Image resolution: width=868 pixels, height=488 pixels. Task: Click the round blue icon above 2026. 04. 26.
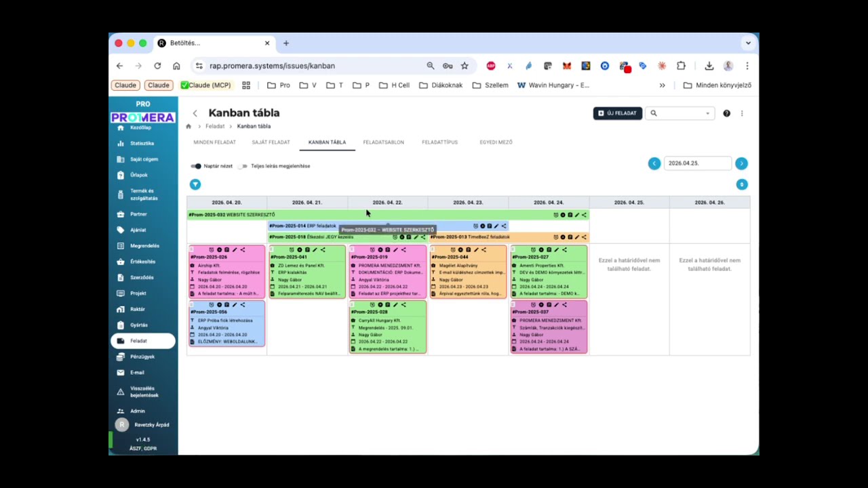[x=742, y=184]
